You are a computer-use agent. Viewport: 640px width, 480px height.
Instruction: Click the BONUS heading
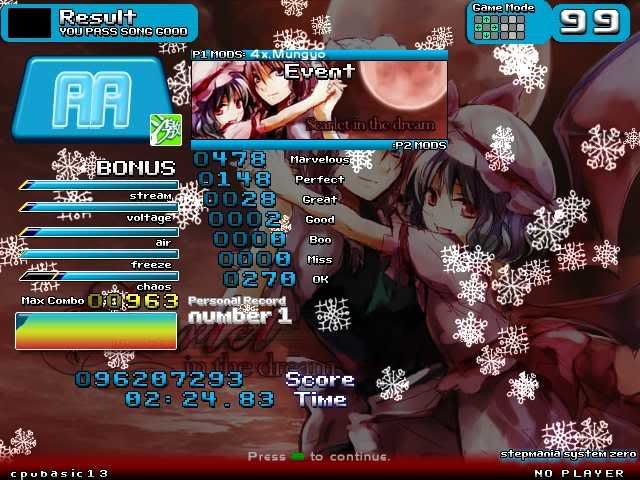point(136,168)
